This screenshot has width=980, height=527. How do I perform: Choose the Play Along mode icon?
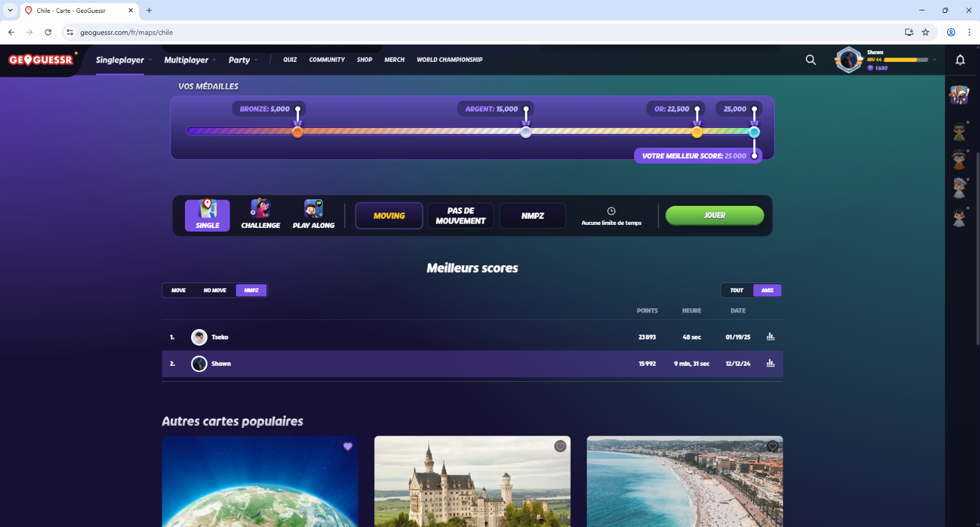314,215
